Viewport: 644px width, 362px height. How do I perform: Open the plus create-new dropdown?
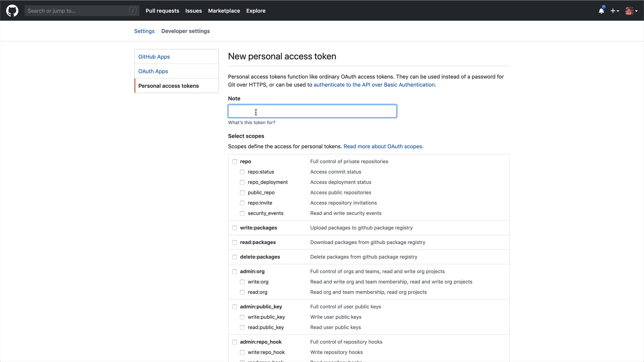click(614, 11)
